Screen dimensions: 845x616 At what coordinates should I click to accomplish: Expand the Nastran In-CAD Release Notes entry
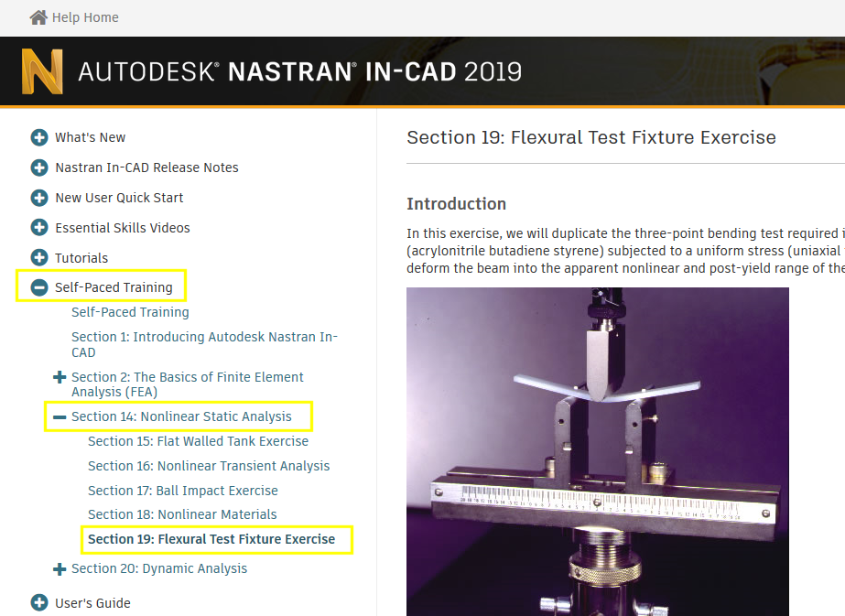point(38,168)
